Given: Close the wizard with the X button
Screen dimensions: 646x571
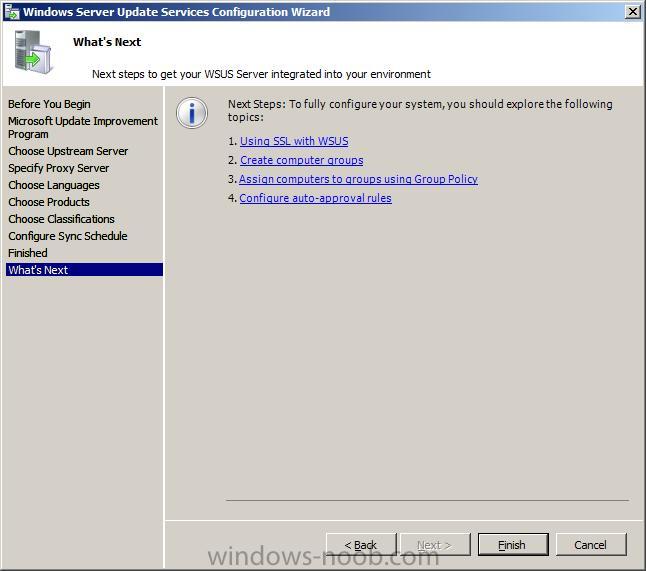Looking at the screenshot, I should (x=632, y=12).
